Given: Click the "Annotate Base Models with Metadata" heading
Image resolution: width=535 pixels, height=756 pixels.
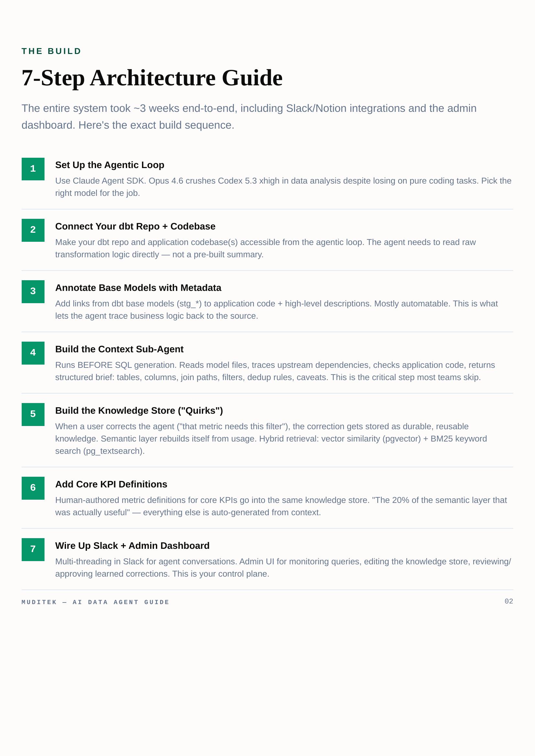Looking at the screenshot, I should (138, 288).
